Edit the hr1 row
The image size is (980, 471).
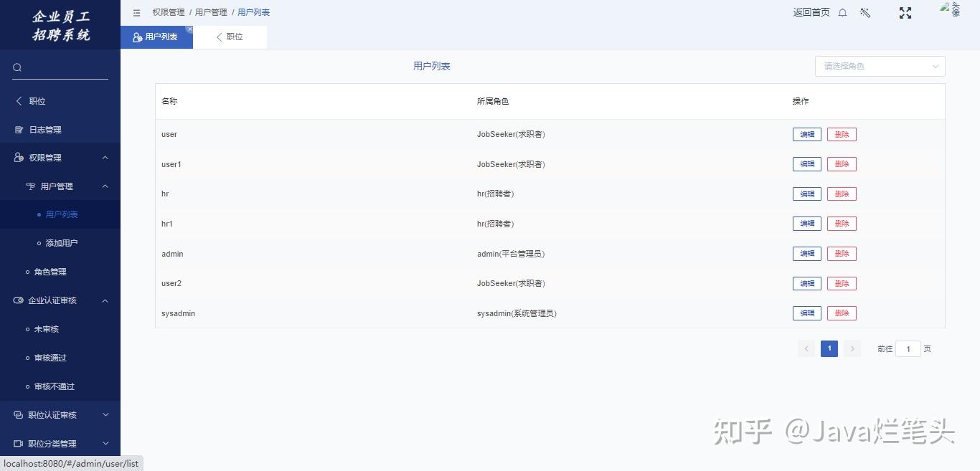coord(807,224)
